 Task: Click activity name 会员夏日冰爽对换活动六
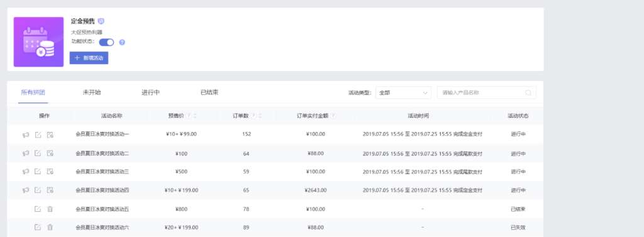(x=103, y=227)
